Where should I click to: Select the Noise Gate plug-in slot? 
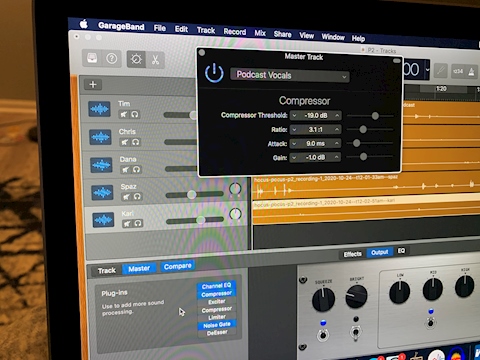[217, 325]
